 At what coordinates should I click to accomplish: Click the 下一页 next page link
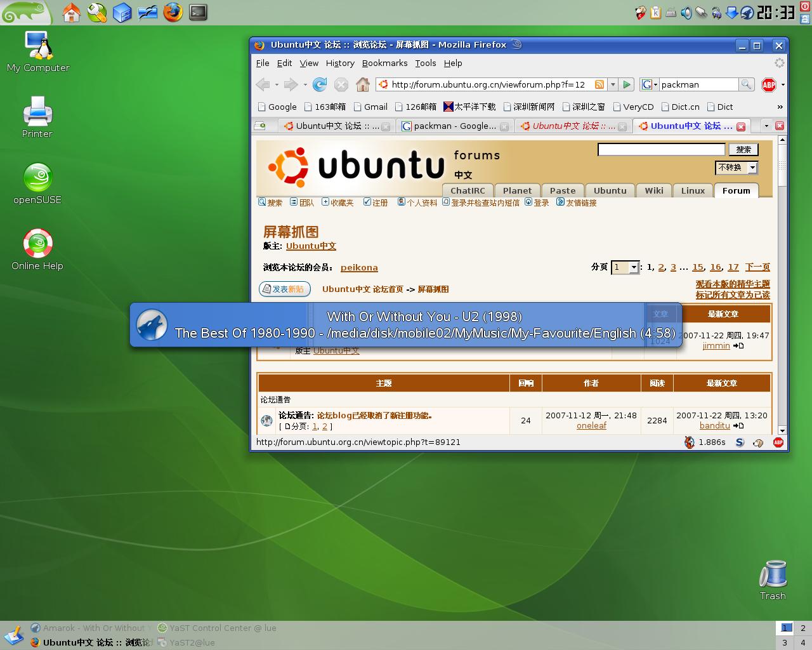pyautogui.click(x=757, y=267)
